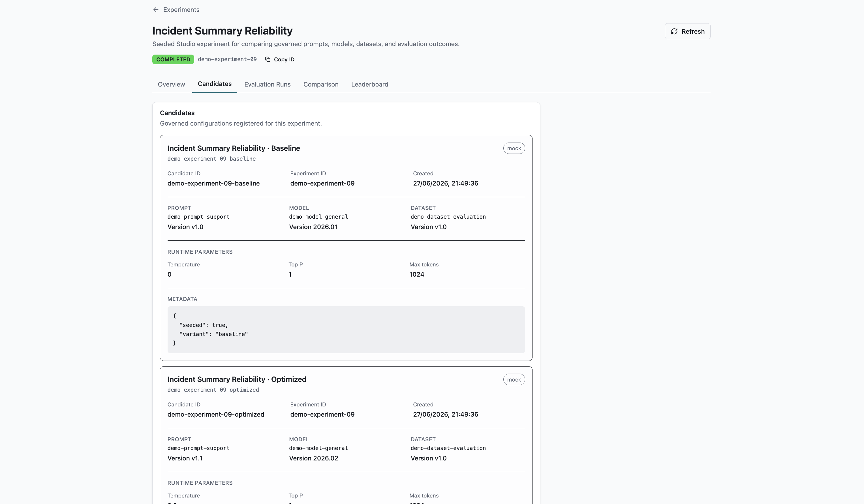Viewport: 864px width, 504px height.
Task: Select the demo-experiment-09 ID under the title
Action: [x=227, y=59]
